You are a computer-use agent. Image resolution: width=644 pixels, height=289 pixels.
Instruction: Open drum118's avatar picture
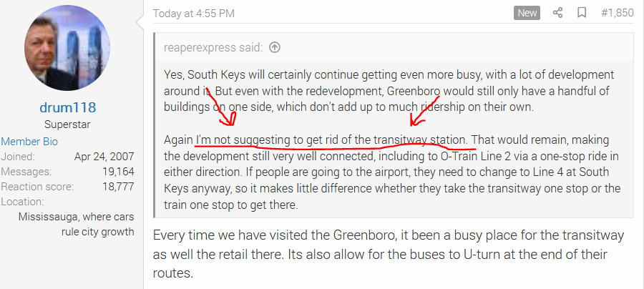point(67,53)
